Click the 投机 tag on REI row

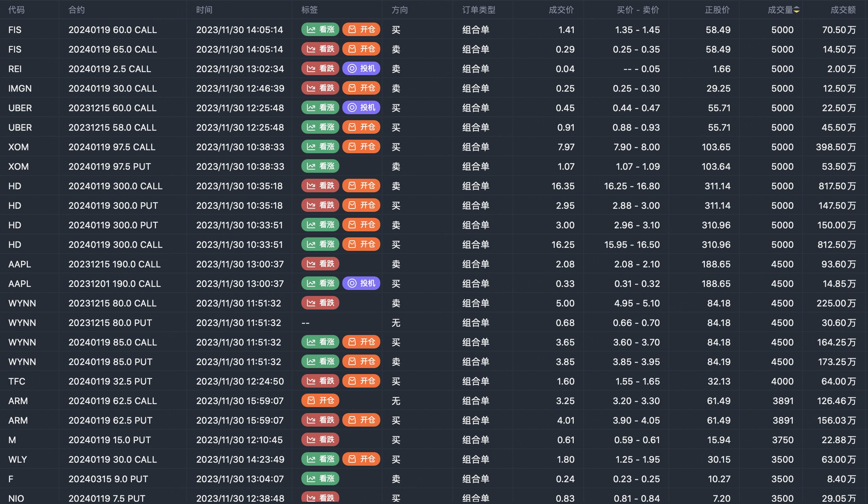[x=361, y=69]
